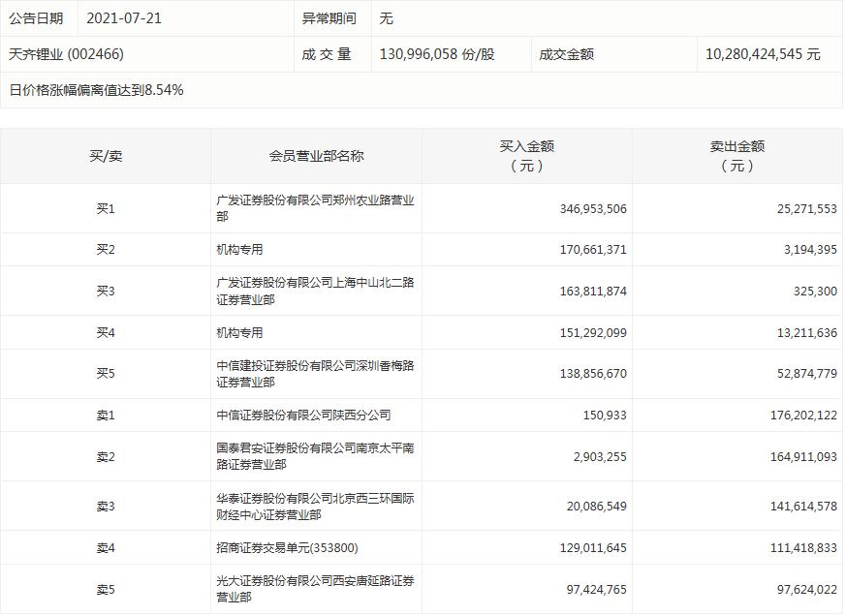Image resolution: width=846 pixels, height=616 pixels.
Task: Select the 买2 row label
Action: click(x=106, y=250)
